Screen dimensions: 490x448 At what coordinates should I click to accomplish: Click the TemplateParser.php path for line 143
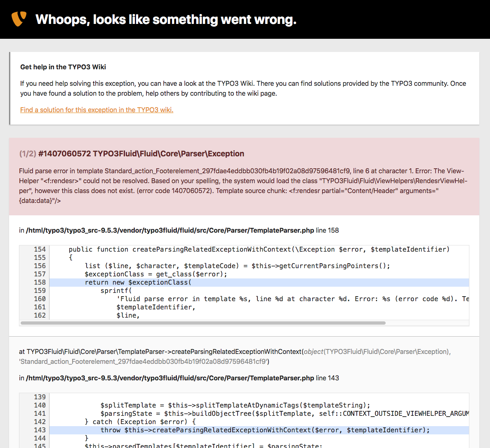tap(170, 378)
